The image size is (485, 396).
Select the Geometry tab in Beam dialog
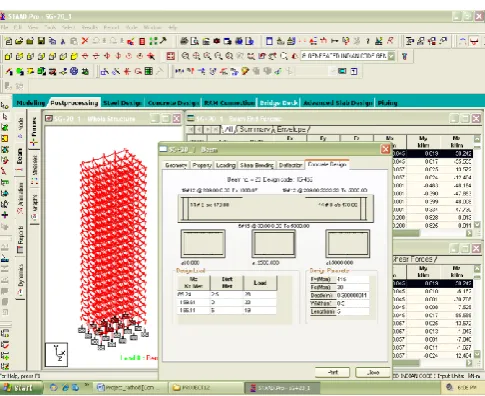(x=176, y=165)
